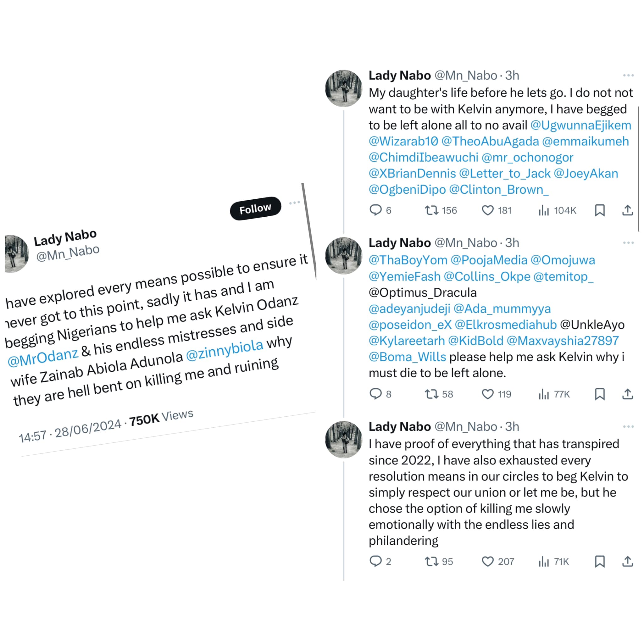Bookmark the tweet with 77K views
Screen dimensions: 644x644
pyautogui.click(x=600, y=394)
